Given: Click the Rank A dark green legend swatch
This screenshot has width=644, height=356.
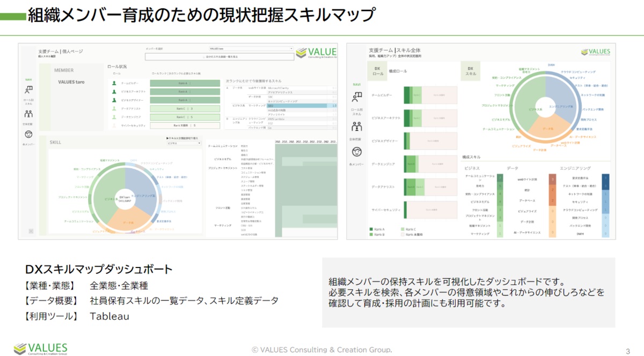Looking at the screenshot, I should click(x=371, y=229).
